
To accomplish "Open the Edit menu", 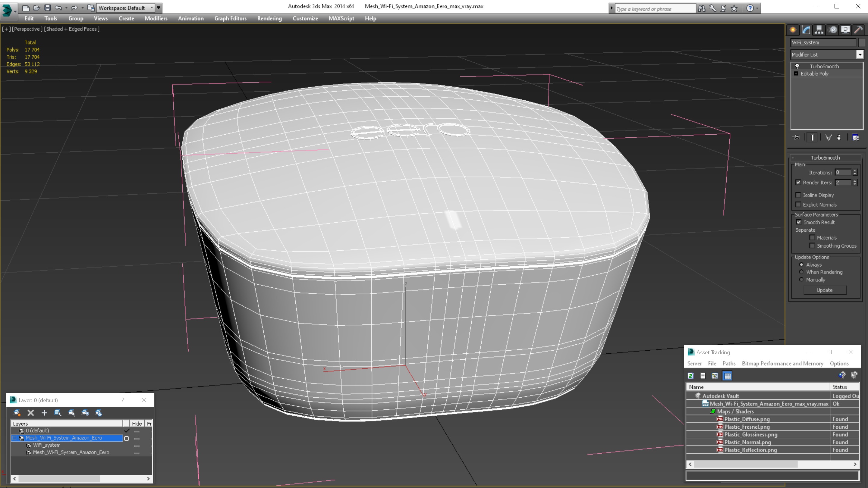I will click(x=29, y=18).
